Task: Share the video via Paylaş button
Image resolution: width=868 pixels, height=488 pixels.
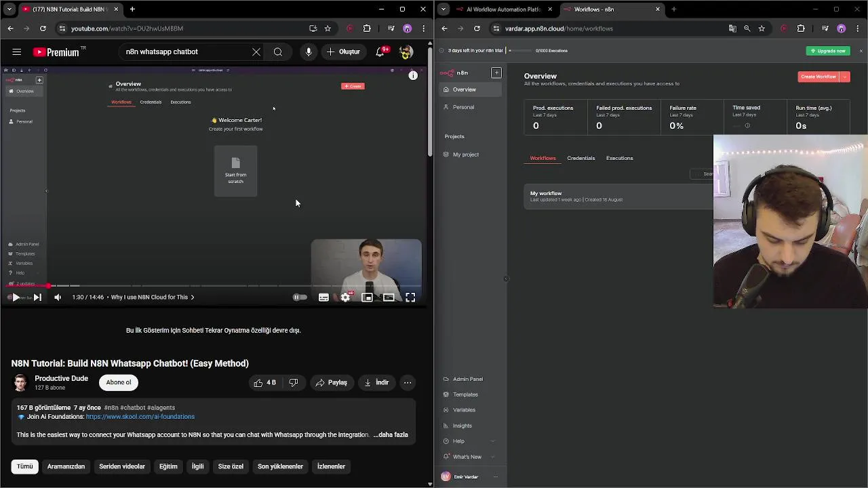Action: point(332,382)
